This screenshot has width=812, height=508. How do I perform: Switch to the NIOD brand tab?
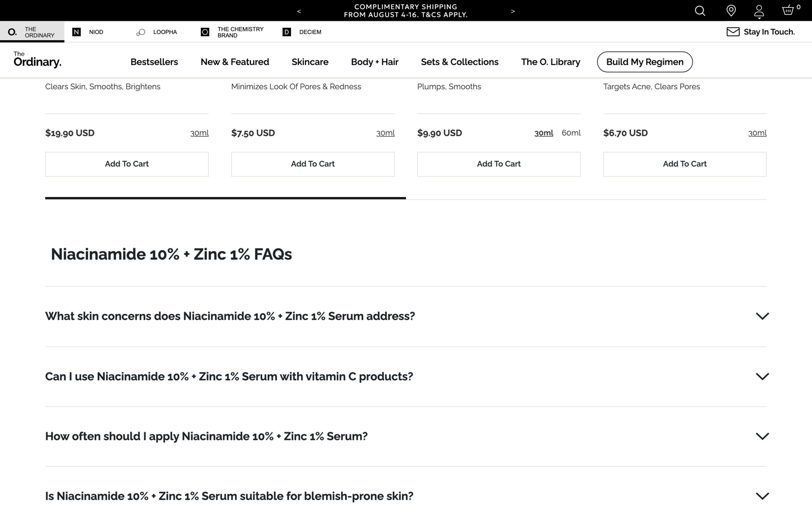coord(96,32)
